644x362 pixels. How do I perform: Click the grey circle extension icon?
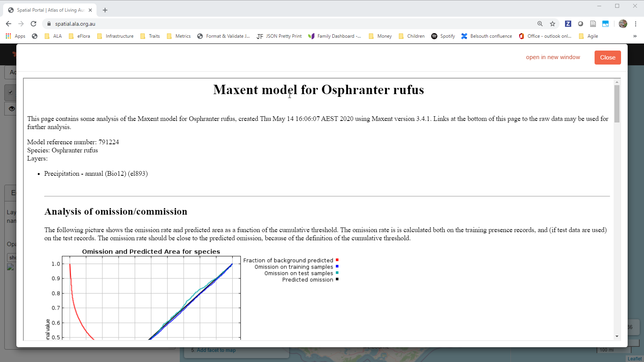[581, 24]
